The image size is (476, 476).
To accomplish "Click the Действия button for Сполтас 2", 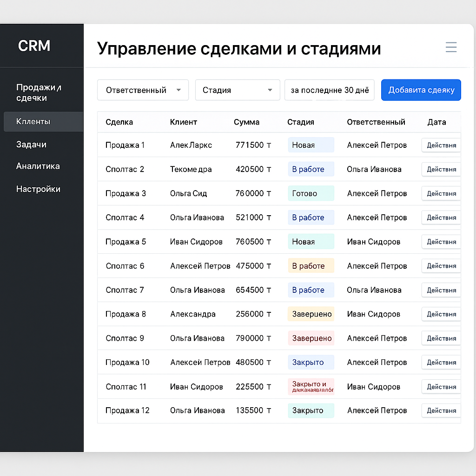I will [441, 169].
